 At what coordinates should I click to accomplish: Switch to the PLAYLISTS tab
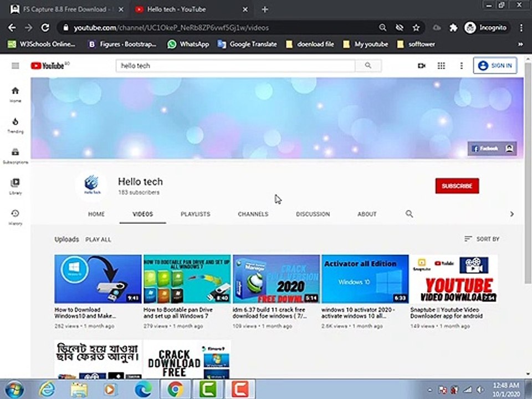point(196,214)
